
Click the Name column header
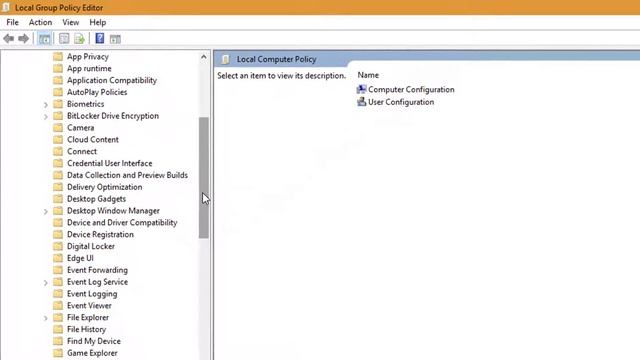coord(368,75)
